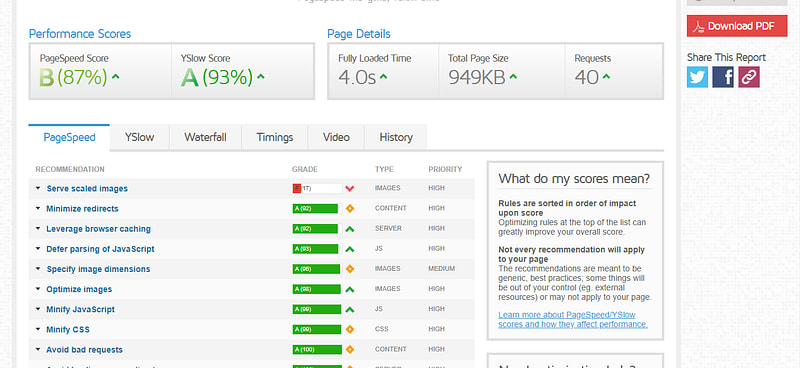
Task: Click green arrow beside 40 requests
Action: tap(606, 77)
